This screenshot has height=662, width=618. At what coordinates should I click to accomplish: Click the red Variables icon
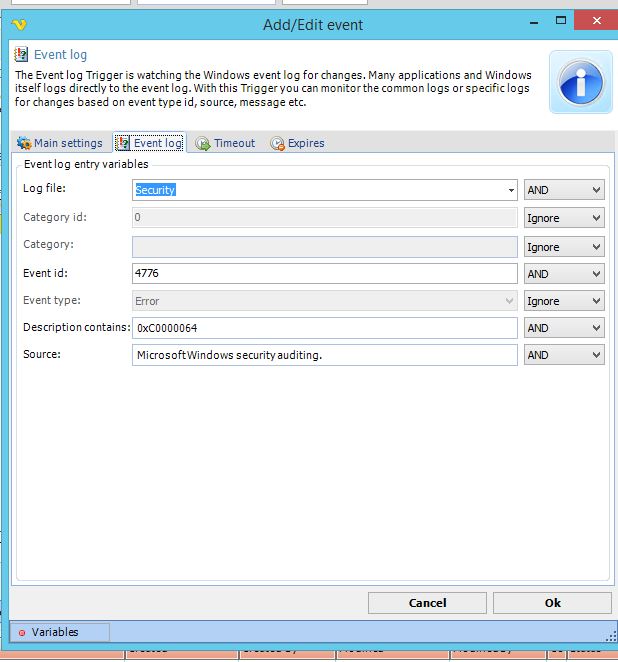[22, 632]
